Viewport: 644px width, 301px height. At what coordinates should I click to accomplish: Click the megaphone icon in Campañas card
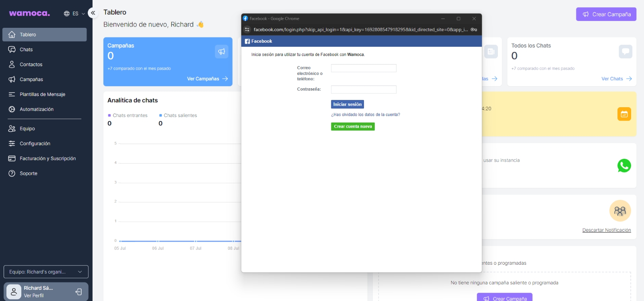pyautogui.click(x=221, y=52)
